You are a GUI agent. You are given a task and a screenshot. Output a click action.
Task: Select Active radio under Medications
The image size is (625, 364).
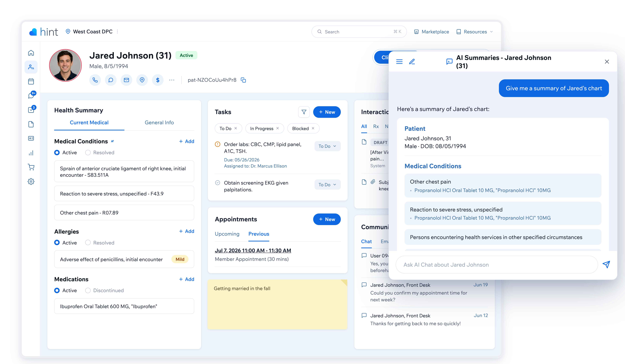click(57, 290)
